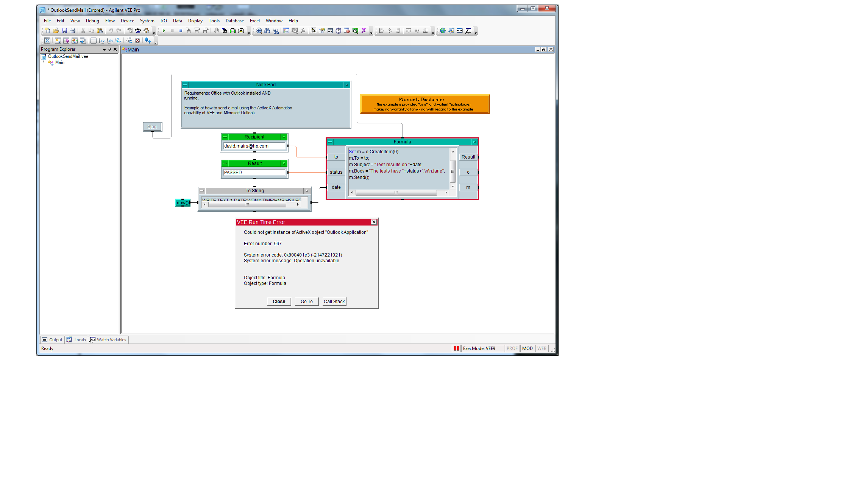The image size is (849, 504).
Task: Switch to the Watch Variables tab
Action: click(108, 340)
